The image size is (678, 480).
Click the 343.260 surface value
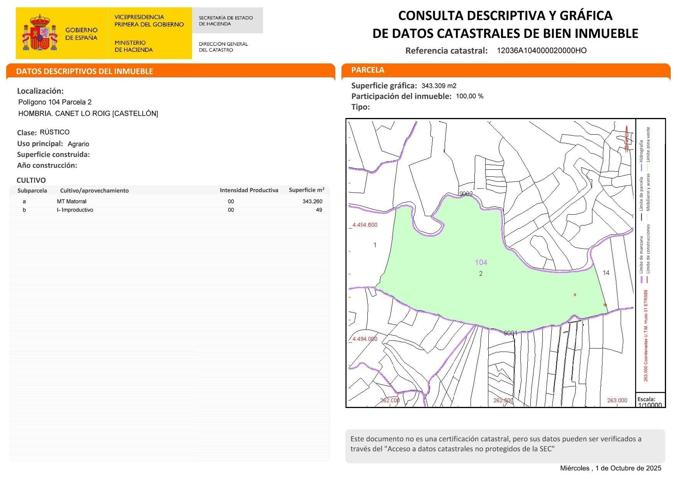(x=312, y=201)
